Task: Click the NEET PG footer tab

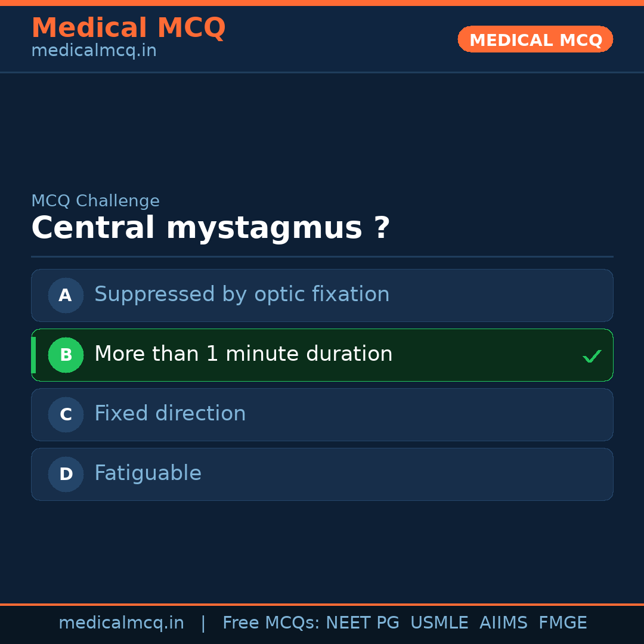Action: 362,623
